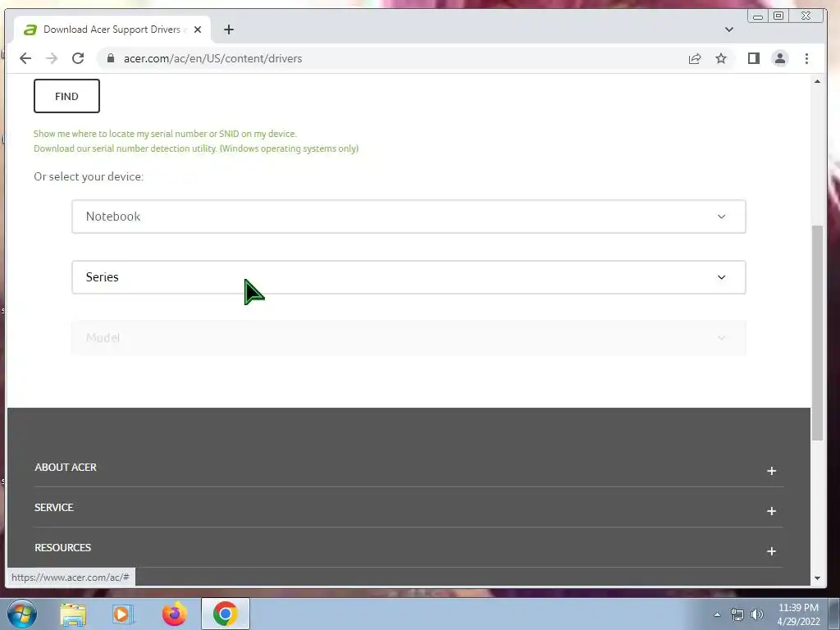Open the tab search chevron
Screen dimensions: 840x630
click(x=729, y=30)
